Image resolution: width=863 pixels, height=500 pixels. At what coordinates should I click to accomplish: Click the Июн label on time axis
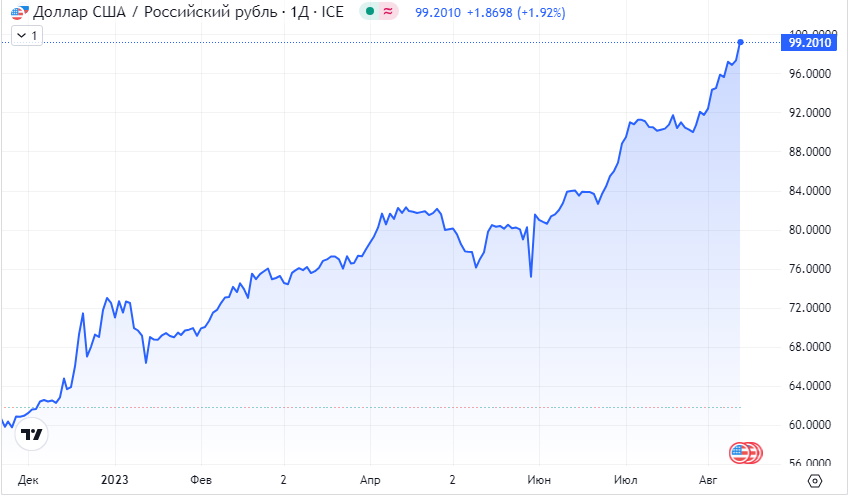(x=539, y=480)
